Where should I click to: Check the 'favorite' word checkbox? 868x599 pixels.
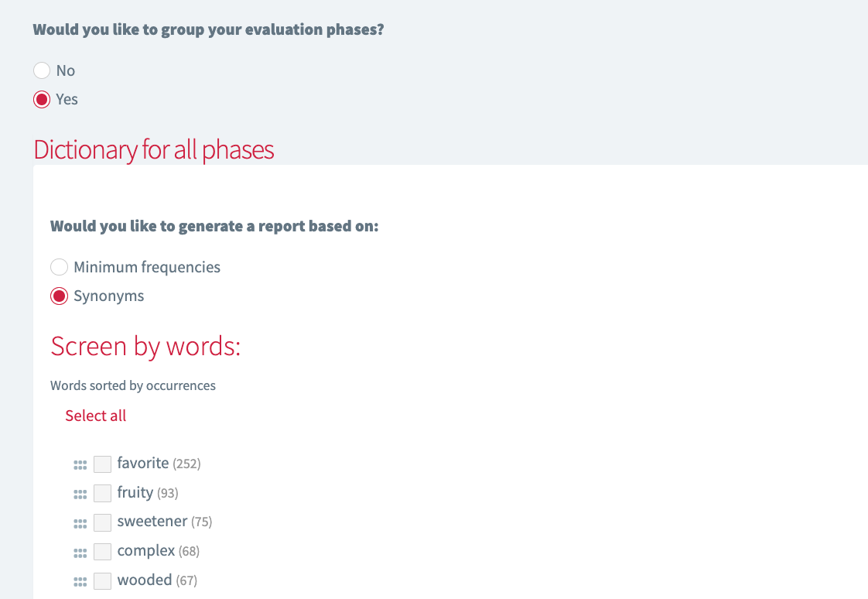pyautogui.click(x=102, y=464)
